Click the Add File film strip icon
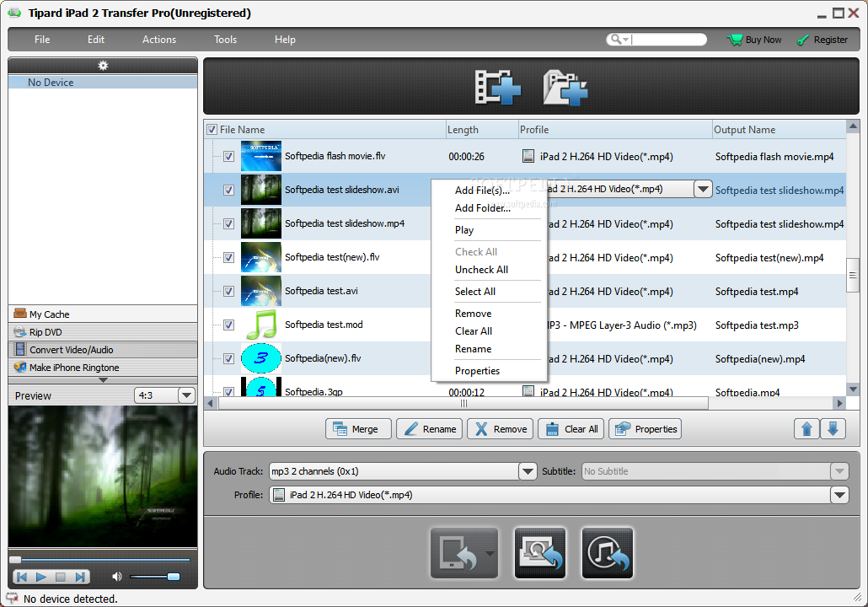 point(498,88)
